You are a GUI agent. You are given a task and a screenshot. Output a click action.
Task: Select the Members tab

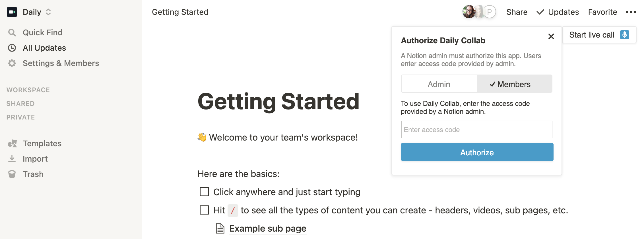(515, 84)
